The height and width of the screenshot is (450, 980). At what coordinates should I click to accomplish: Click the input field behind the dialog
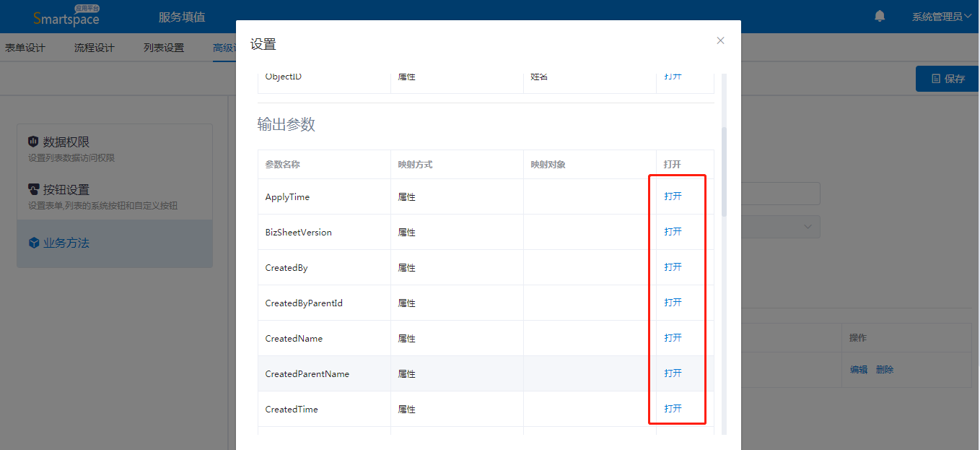pyautogui.click(x=780, y=194)
